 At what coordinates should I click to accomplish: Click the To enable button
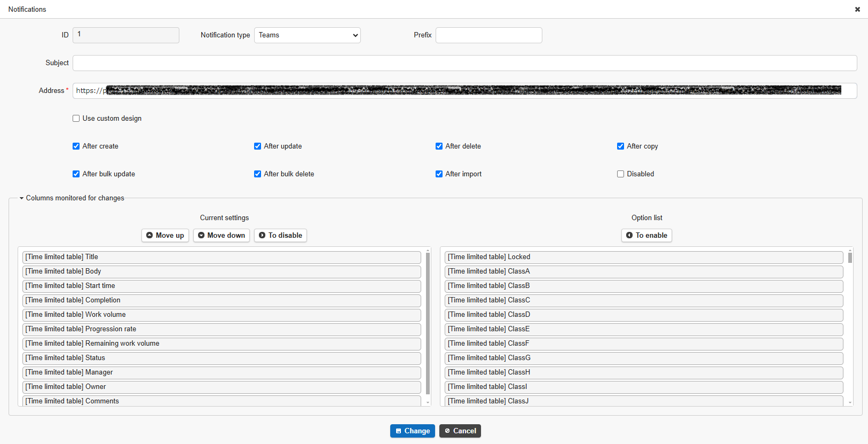click(646, 235)
